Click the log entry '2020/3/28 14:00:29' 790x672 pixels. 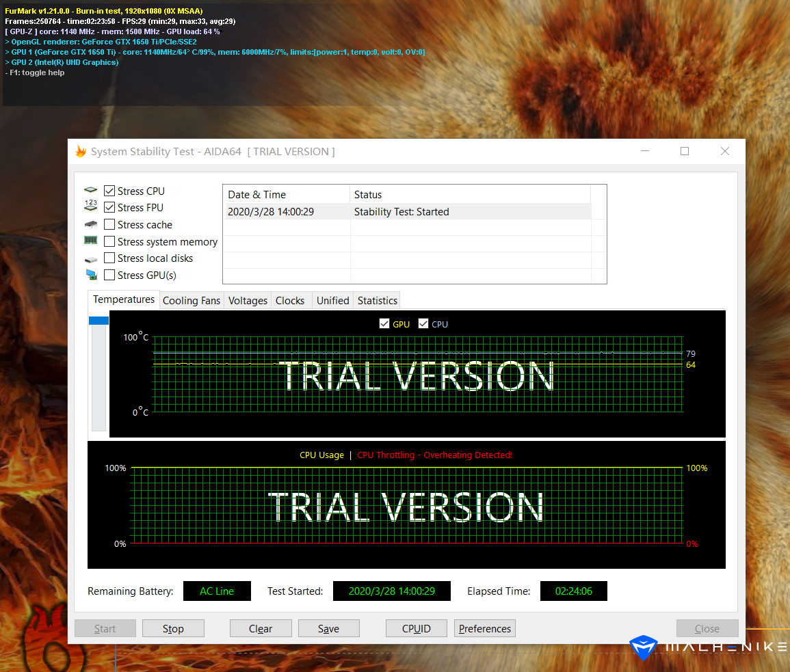click(271, 211)
